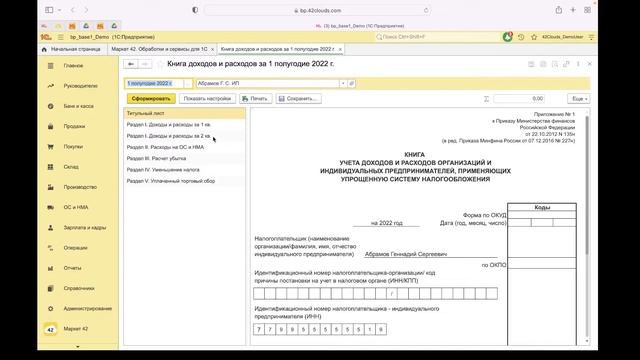640x360 pixels.
Task: Open the 1C main hamburger menu
Action: point(60,37)
